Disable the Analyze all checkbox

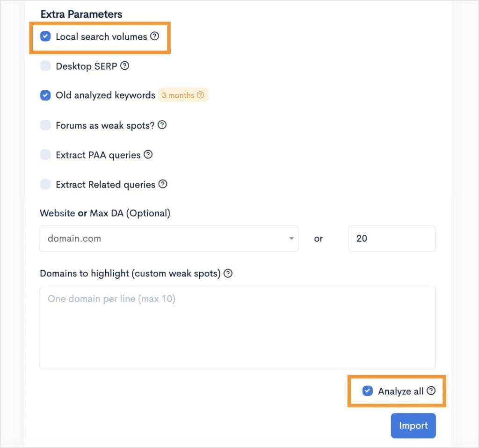[367, 391]
